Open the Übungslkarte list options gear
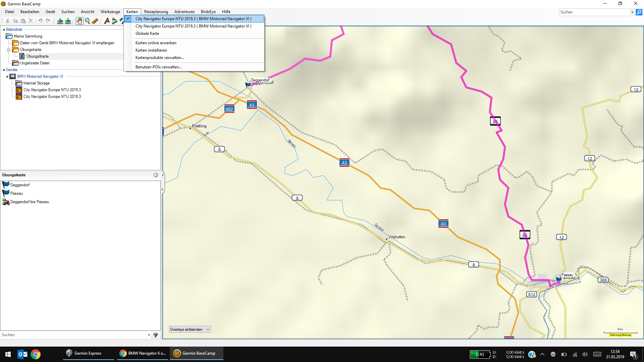644x362 pixels. coord(156,175)
